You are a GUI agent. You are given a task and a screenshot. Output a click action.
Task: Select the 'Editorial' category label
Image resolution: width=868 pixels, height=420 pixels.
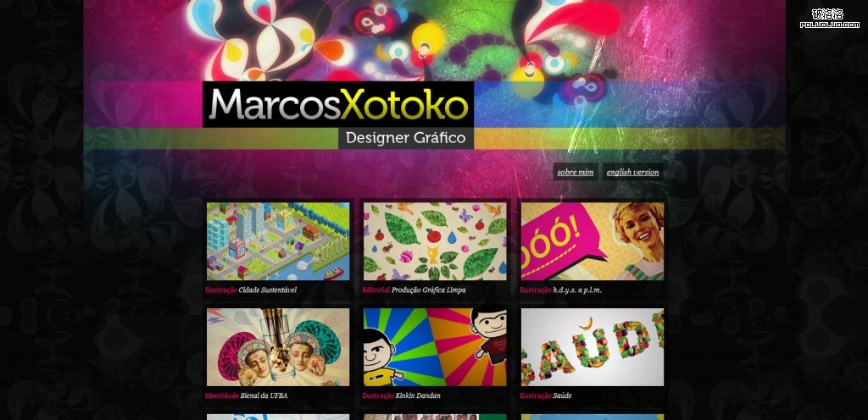pos(376,290)
